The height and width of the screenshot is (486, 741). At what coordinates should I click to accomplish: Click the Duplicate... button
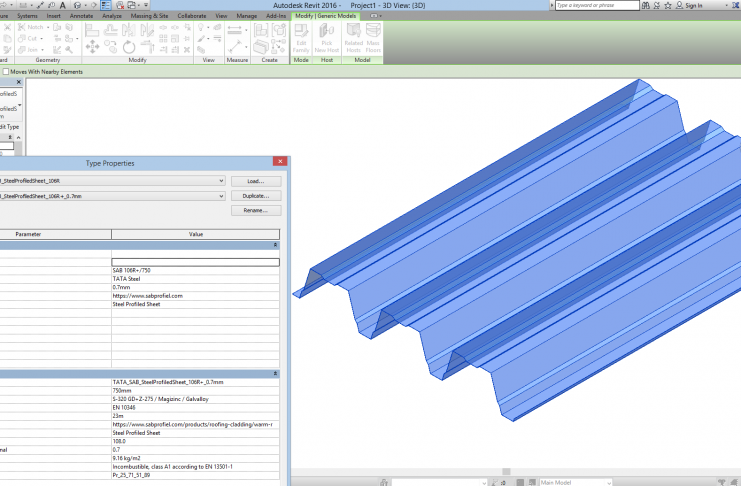pyautogui.click(x=255, y=196)
